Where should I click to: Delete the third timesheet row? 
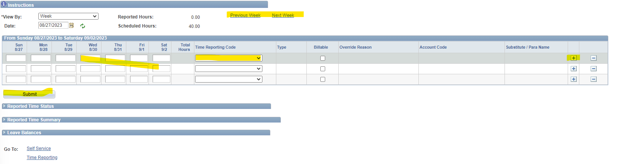[594, 79]
